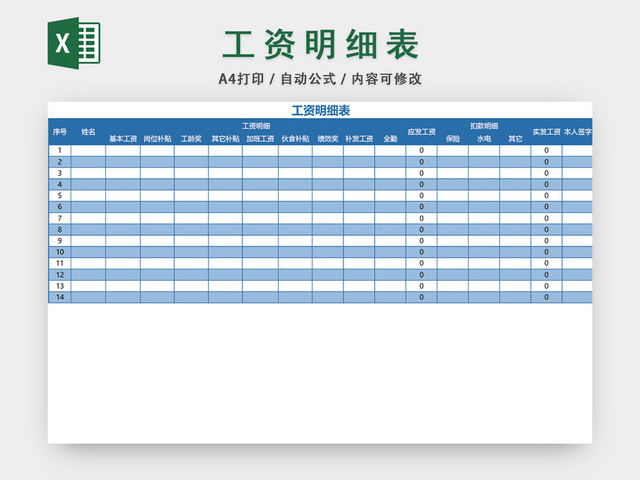Click the 应发工资 value 0 in row 1
The width and height of the screenshot is (640, 480).
tap(422, 151)
